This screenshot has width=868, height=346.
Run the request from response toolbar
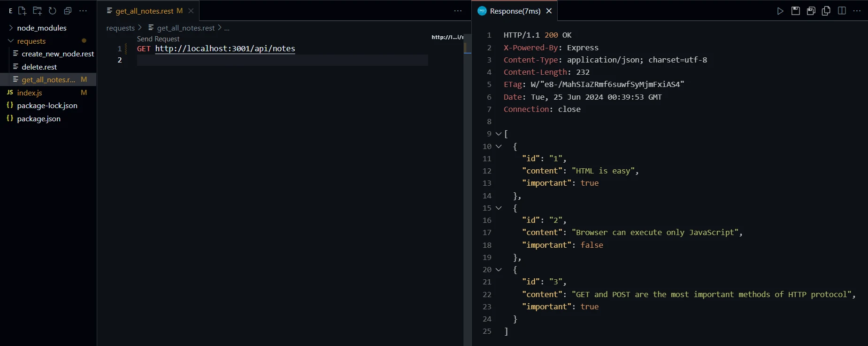pyautogui.click(x=780, y=11)
